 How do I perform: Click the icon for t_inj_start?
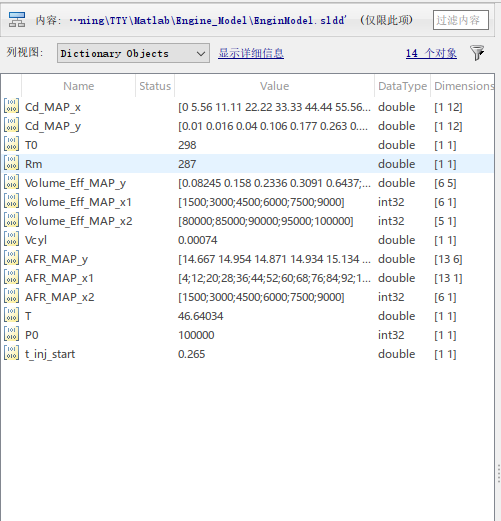tap(11, 354)
